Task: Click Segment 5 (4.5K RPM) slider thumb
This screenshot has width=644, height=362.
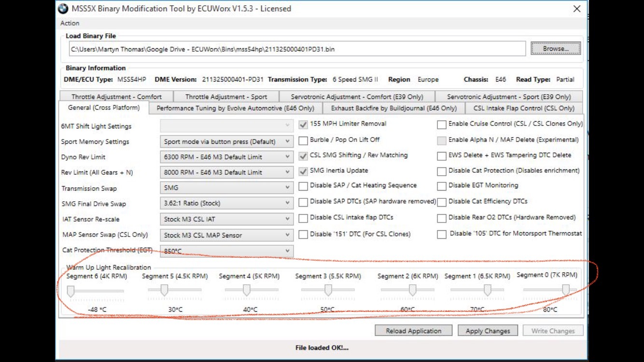Action: click(164, 290)
